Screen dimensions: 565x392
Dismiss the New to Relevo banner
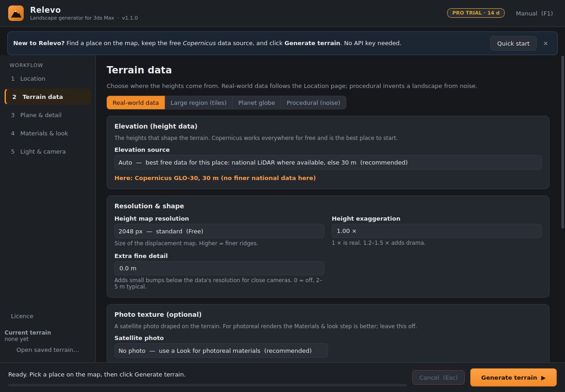click(545, 43)
